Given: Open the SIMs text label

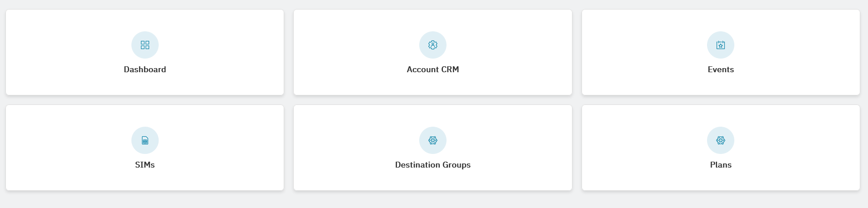Looking at the screenshot, I should click(x=145, y=165).
